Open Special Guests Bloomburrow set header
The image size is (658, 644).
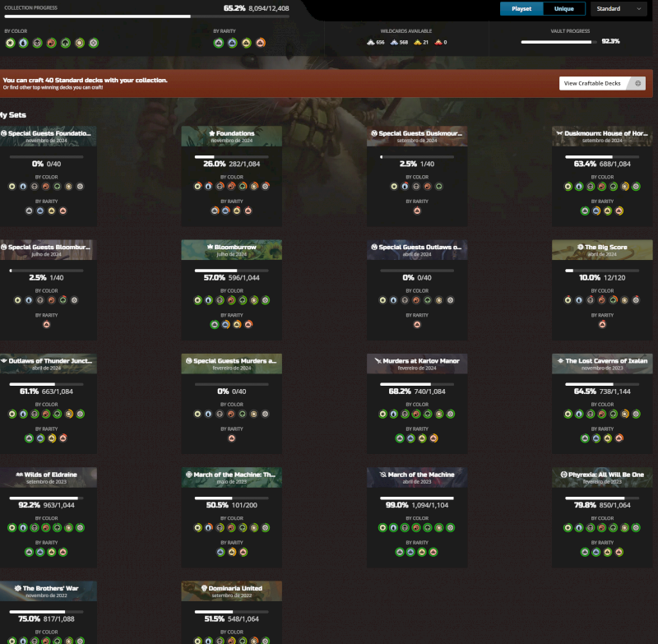coord(49,250)
